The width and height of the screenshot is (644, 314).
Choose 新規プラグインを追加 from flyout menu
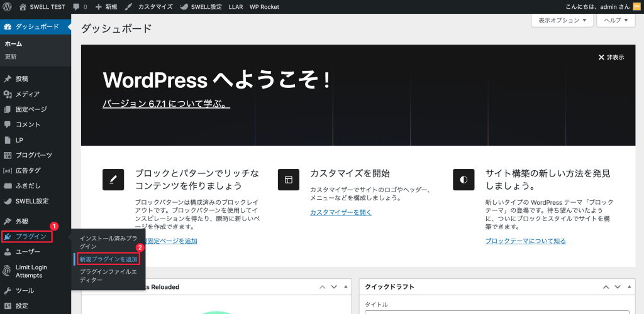click(x=108, y=259)
